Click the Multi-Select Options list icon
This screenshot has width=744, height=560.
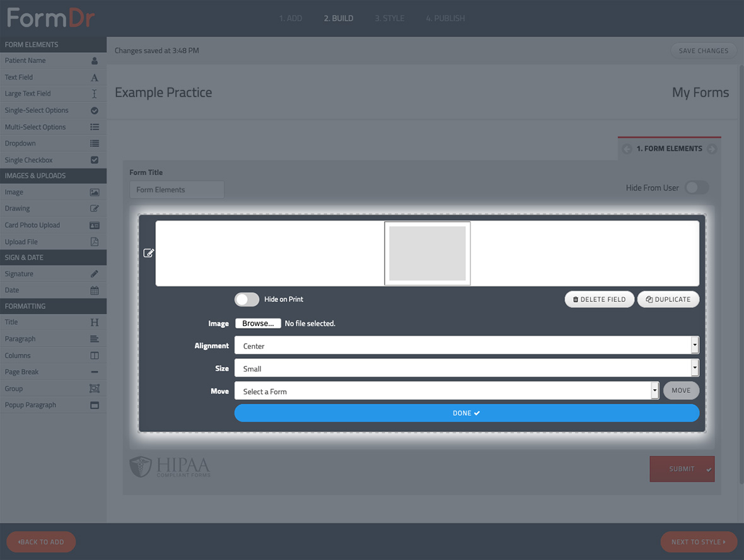tap(95, 127)
